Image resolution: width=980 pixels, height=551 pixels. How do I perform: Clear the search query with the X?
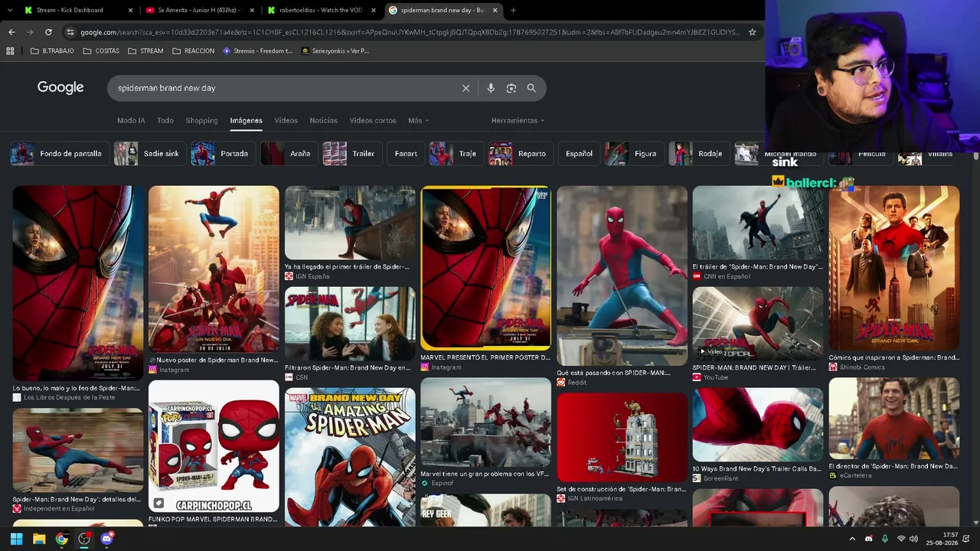coord(465,88)
